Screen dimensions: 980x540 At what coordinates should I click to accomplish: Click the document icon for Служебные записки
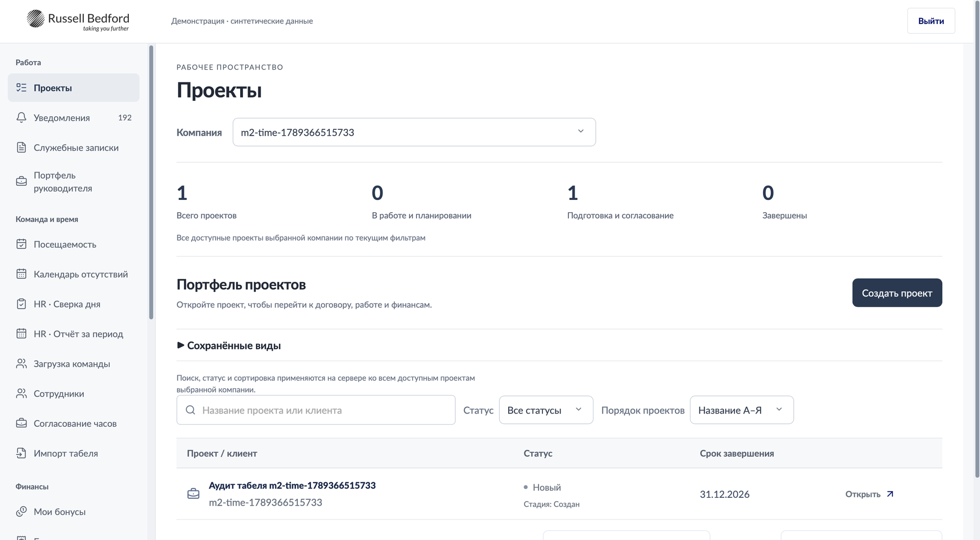21,147
